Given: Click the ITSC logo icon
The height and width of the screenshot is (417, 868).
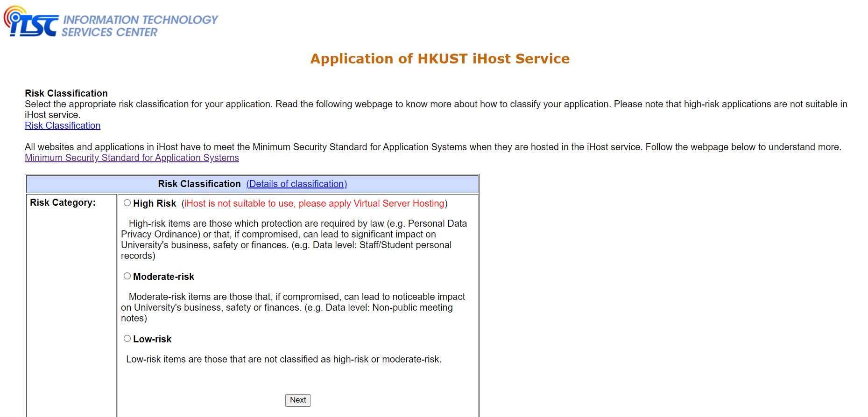Looking at the screenshot, I should click(30, 22).
